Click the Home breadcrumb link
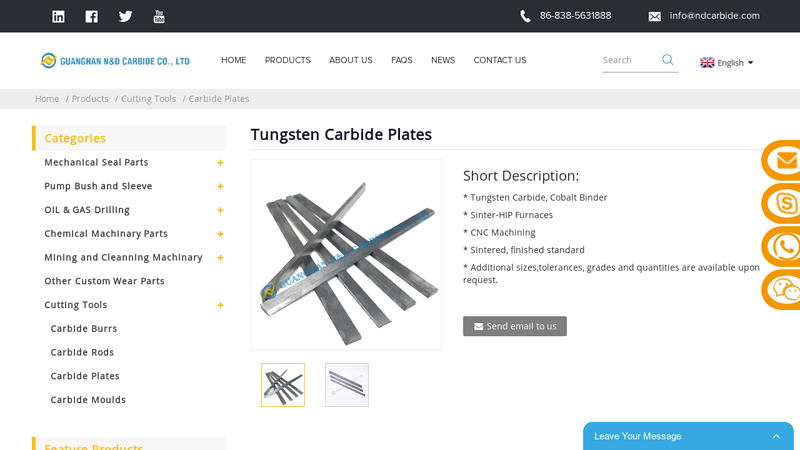800x450 pixels. pos(47,98)
